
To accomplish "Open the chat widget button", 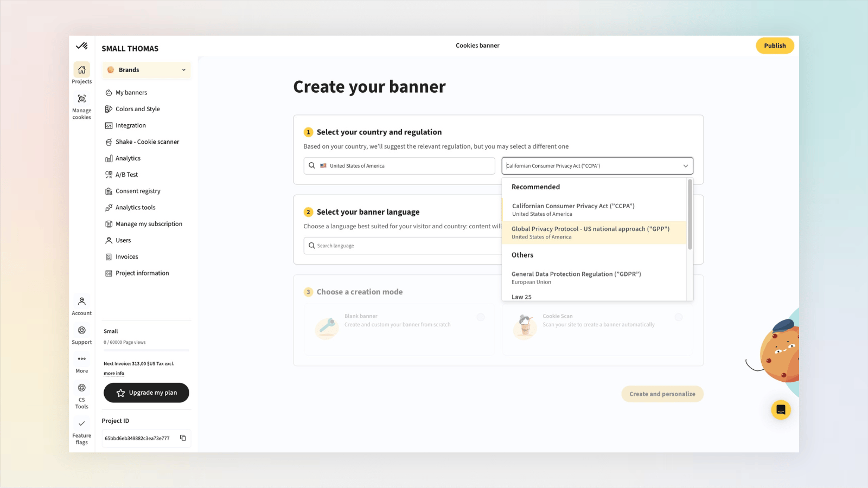I will coord(781,410).
